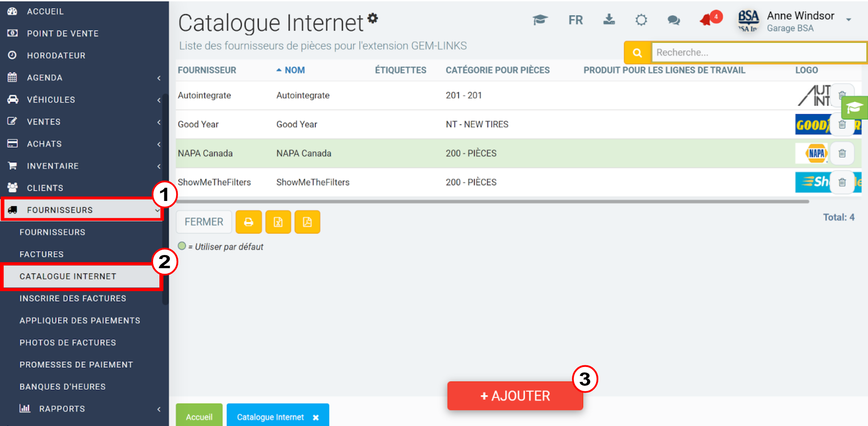This screenshot has height=426, width=868.
Task: Switch to the Accueil bottom tab
Action: click(x=199, y=415)
